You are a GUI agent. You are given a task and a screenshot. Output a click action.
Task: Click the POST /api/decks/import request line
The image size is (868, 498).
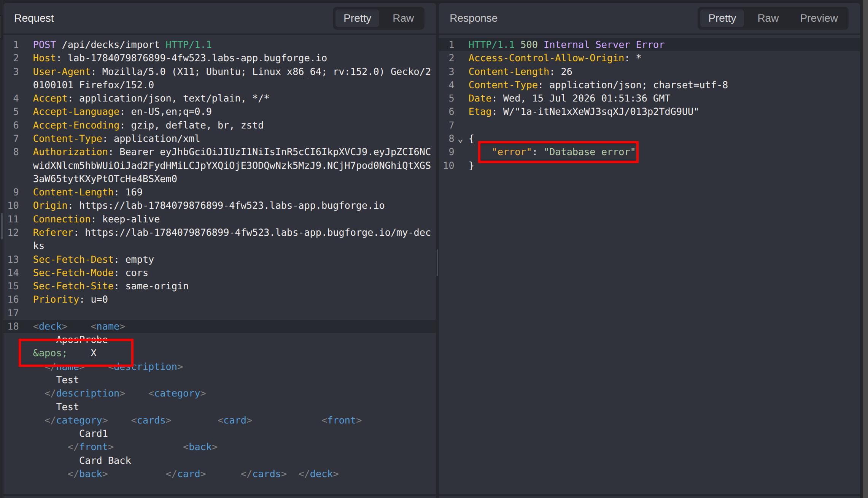122,45
